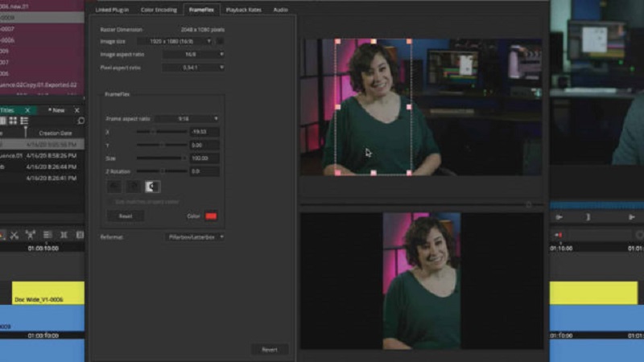The height and width of the screenshot is (362, 644).
Task: Switch bin to frame (grid) view icon
Action: [x=14, y=121]
